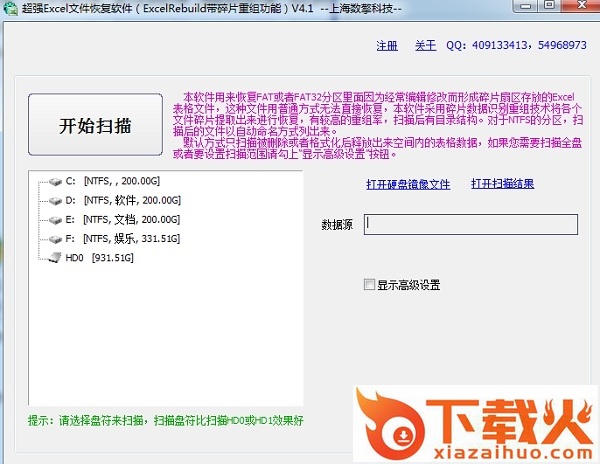This screenshot has height=464, width=600.
Task: Click the application icon in title bar
Action: click(x=10, y=8)
